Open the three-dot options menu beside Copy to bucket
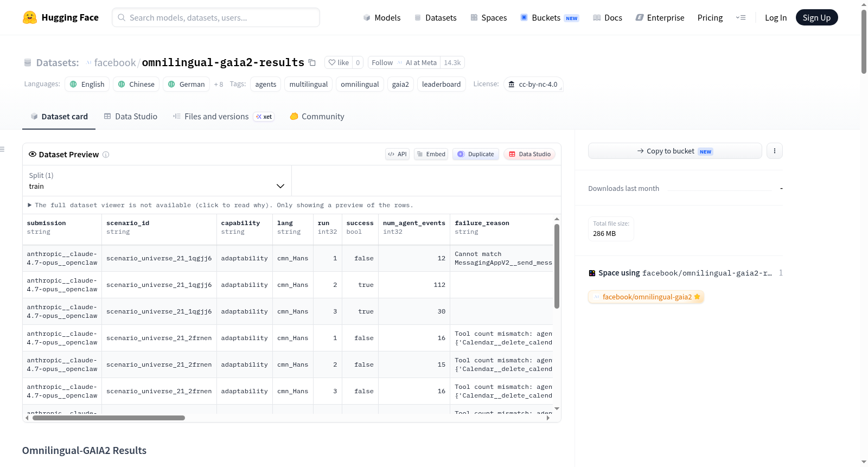The width and height of the screenshot is (868, 467). click(x=775, y=151)
